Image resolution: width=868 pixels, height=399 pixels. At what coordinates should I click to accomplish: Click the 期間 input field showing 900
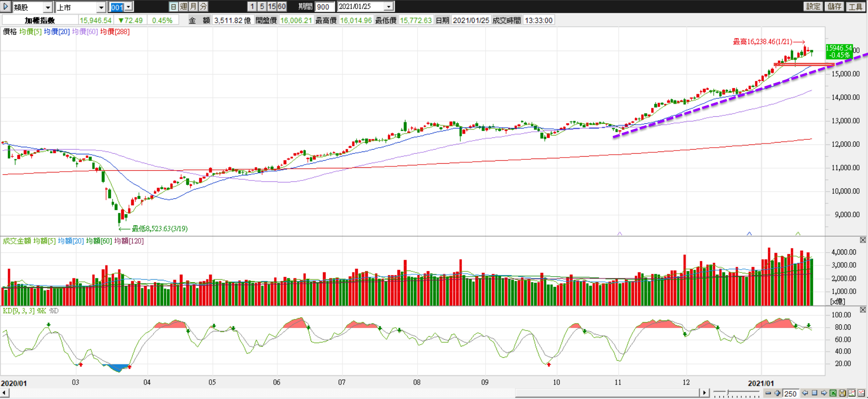pyautogui.click(x=325, y=7)
